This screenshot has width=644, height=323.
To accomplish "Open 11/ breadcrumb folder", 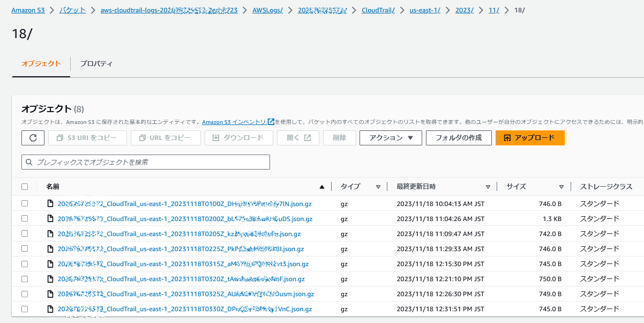I will click(x=494, y=10).
